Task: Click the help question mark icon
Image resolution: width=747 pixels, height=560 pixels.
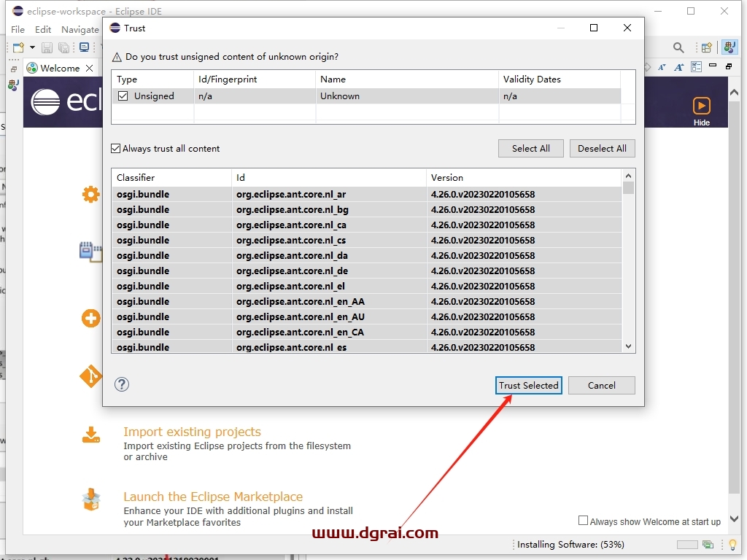Action: click(x=122, y=384)
